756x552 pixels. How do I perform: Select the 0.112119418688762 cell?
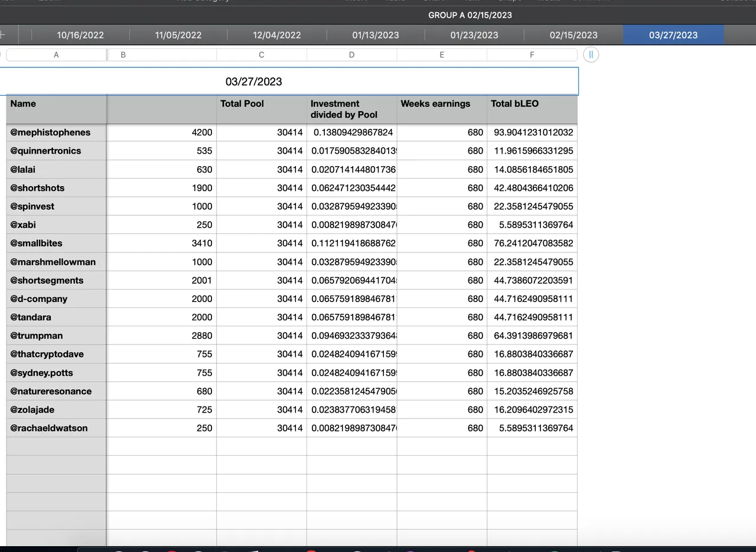point(352,243)
